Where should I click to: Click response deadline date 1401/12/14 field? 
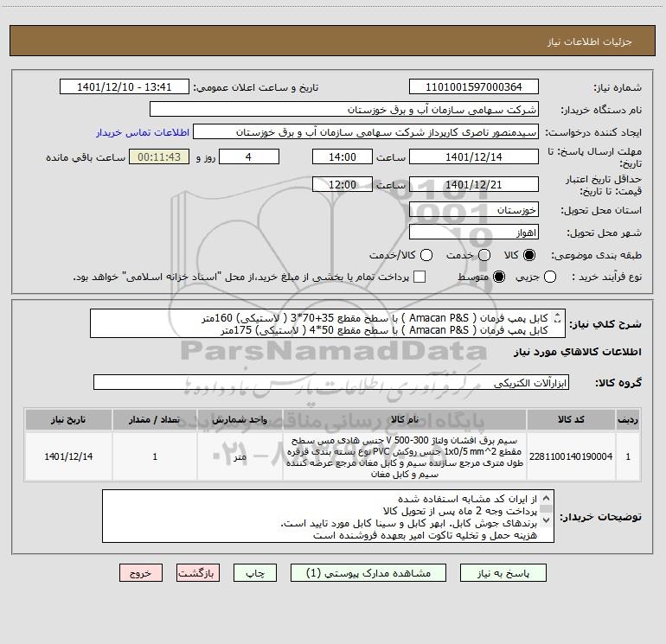click(474, 156)
